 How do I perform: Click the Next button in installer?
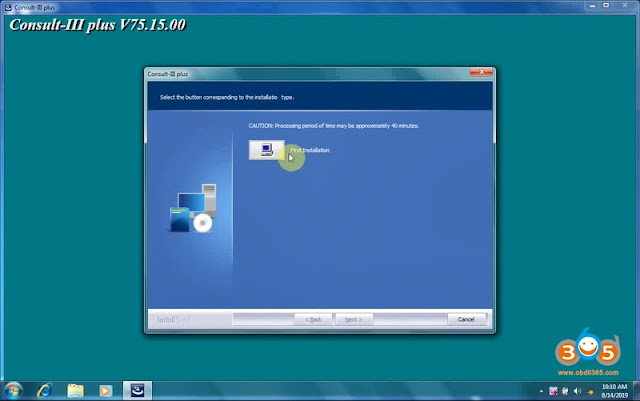click(353, 319)
